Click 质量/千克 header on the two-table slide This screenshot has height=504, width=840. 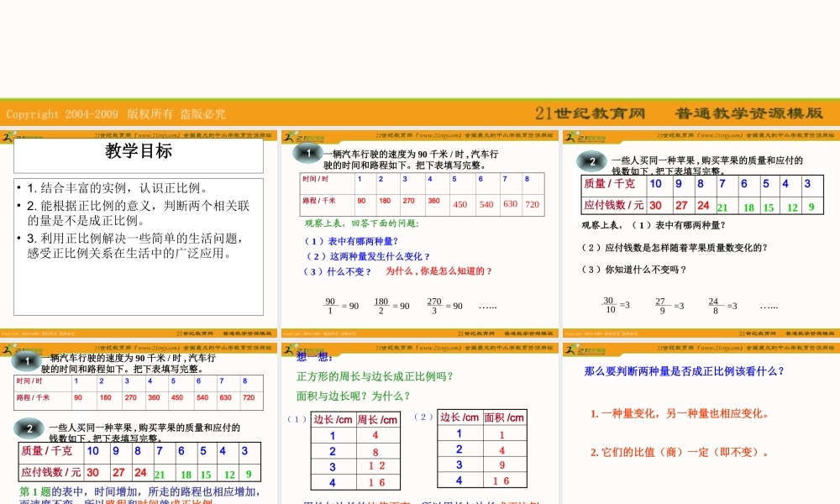pos(46,451)
